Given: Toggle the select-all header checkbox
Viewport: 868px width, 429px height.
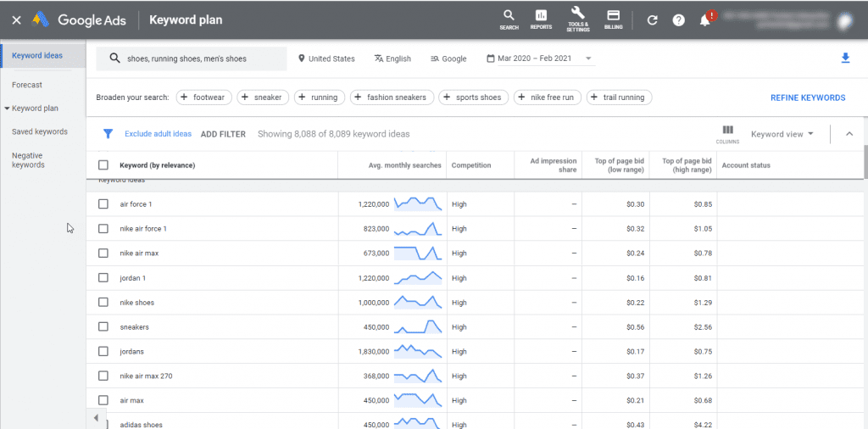Looking at the screenshot, I should (103, 165).
